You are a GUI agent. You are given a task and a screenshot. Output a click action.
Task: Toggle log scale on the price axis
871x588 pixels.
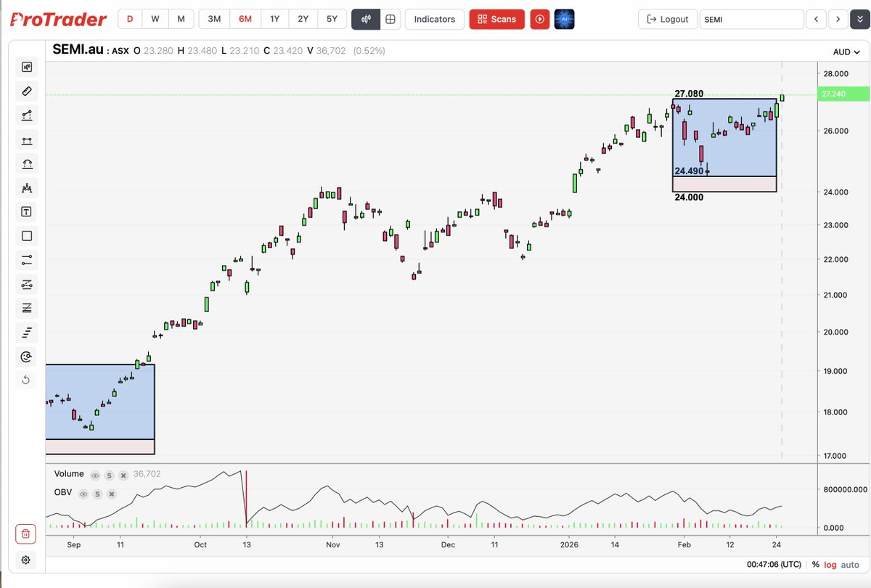tap(830, 564)
